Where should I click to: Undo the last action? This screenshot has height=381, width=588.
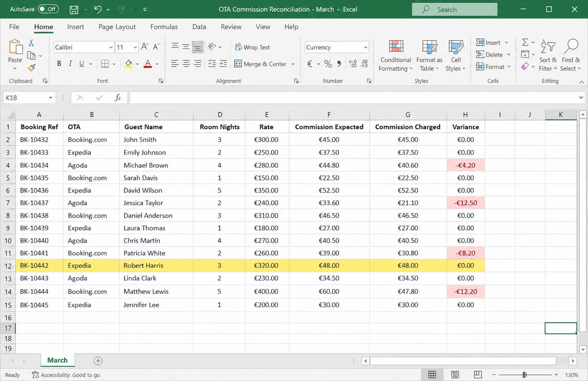(98, 9)
